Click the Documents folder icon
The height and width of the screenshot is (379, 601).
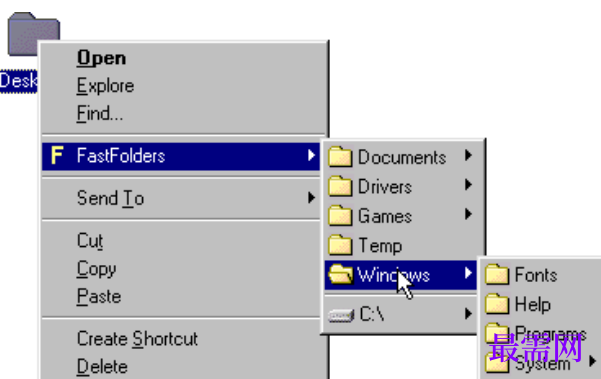[x=340, y=157]
